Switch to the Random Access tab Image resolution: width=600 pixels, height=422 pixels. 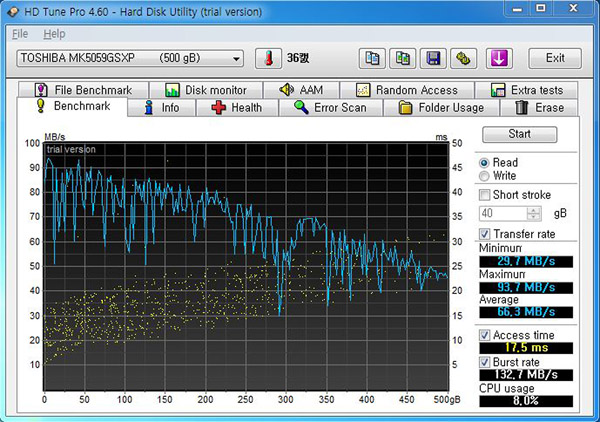pos(407,90)
